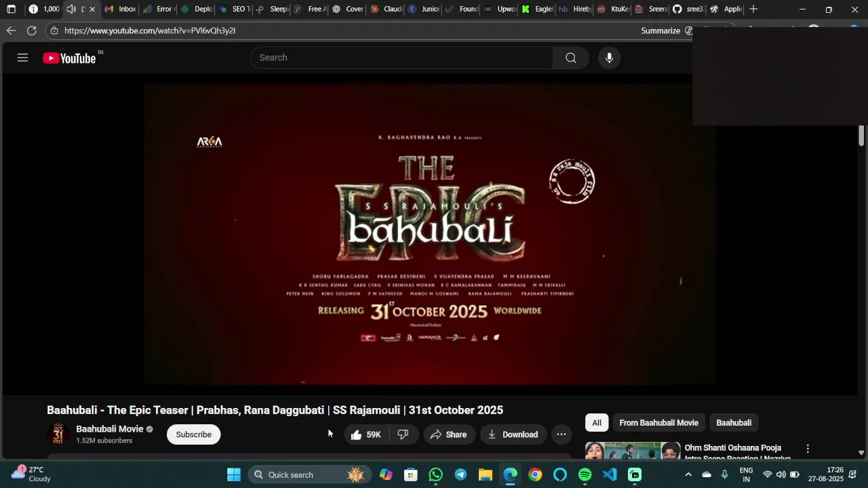868x488 pixels.
Task: View site information lock icon
Action: click(54, 30)
